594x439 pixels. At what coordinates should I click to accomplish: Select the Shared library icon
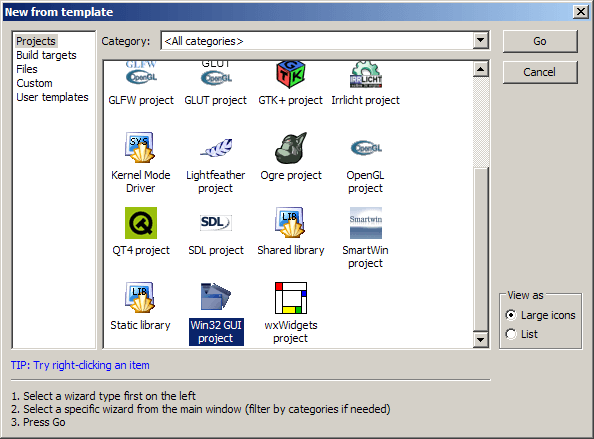click(290, 222)
